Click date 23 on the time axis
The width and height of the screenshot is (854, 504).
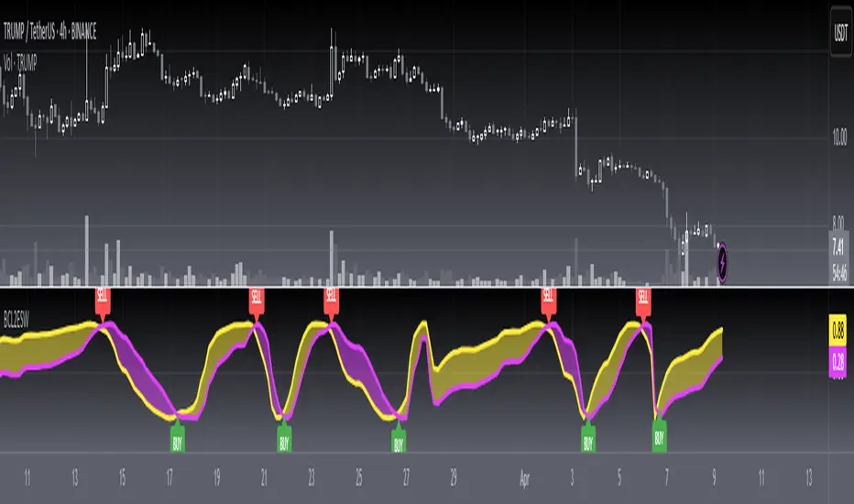tap(312, 477)
